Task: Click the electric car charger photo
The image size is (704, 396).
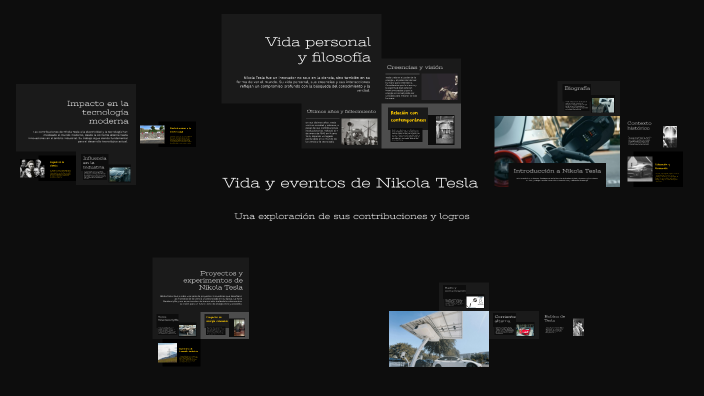Action: click(557, 139)
